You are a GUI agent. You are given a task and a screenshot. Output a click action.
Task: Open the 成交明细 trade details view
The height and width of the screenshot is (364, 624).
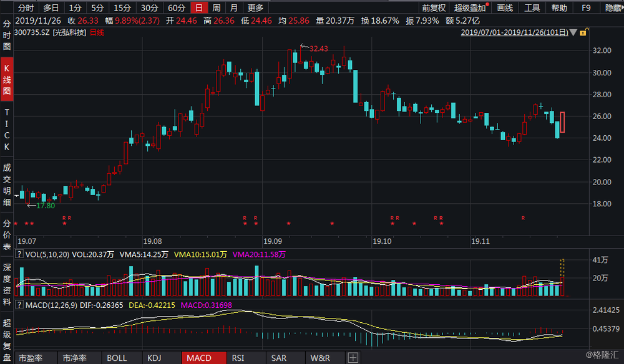7,184
